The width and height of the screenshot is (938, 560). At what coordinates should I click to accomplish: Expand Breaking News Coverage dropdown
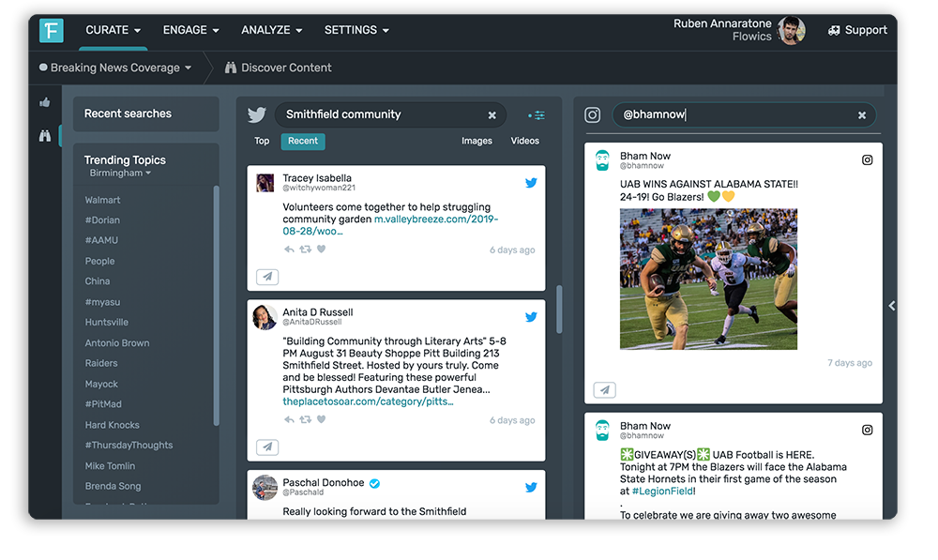[115, 68]
